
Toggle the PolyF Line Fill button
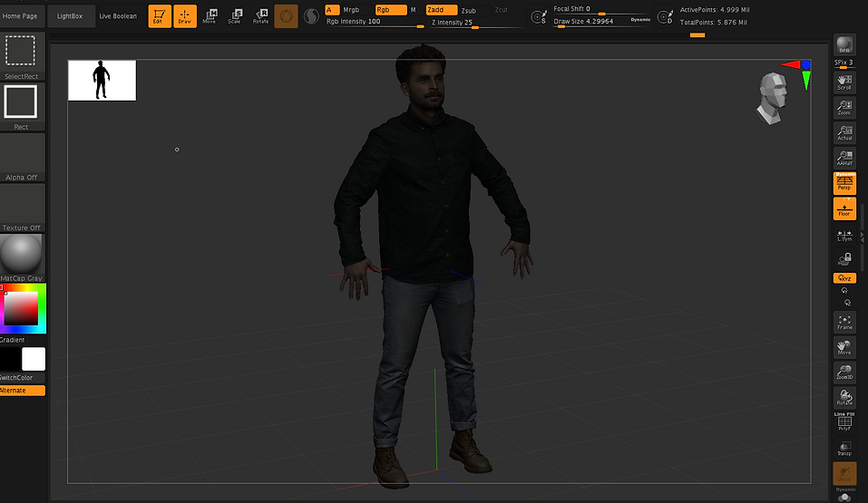point(844,422)
